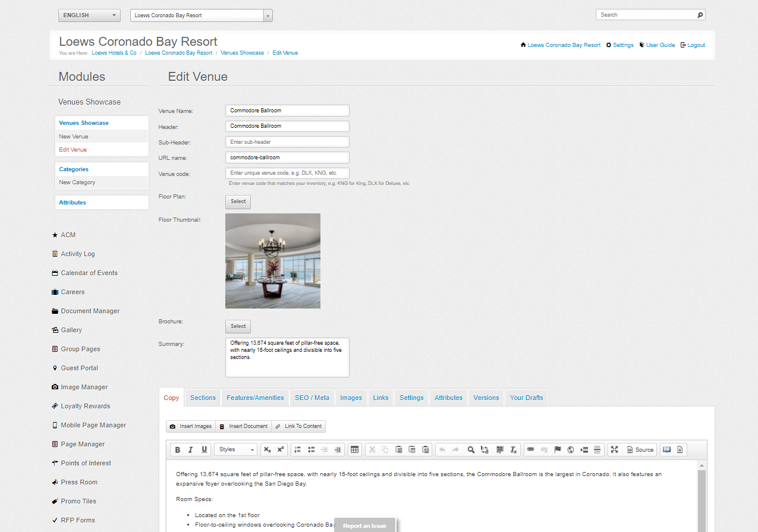
Task: Insert a numbered list
Action: pos(298,450)
